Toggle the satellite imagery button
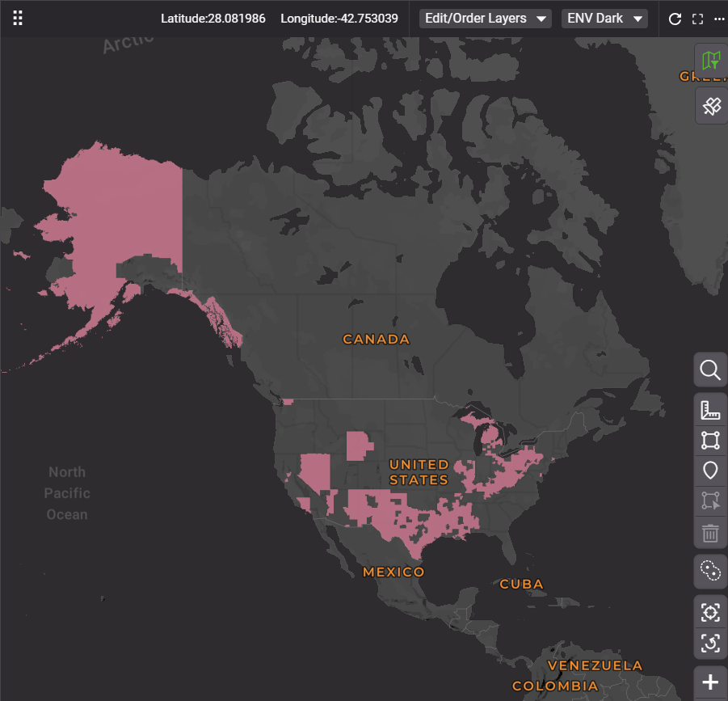The image size is (728, 701). pyautogui.click(x=711, y=106)
